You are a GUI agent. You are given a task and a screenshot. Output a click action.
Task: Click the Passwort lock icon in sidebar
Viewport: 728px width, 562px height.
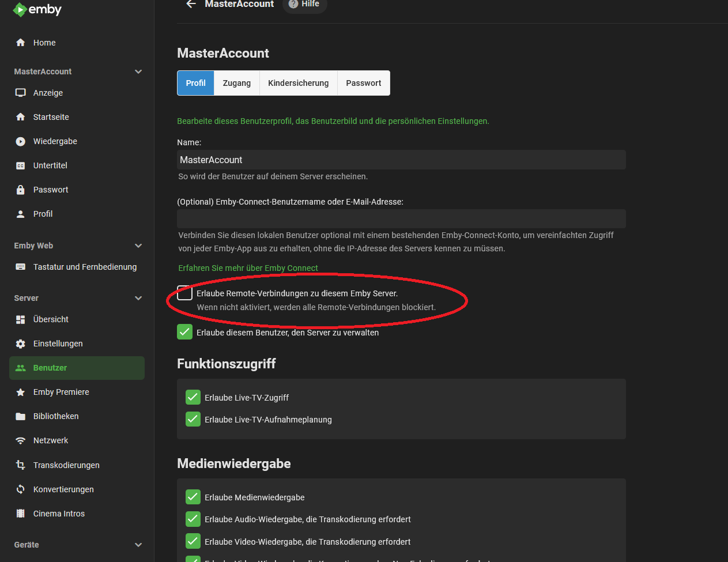coord(21,190)
